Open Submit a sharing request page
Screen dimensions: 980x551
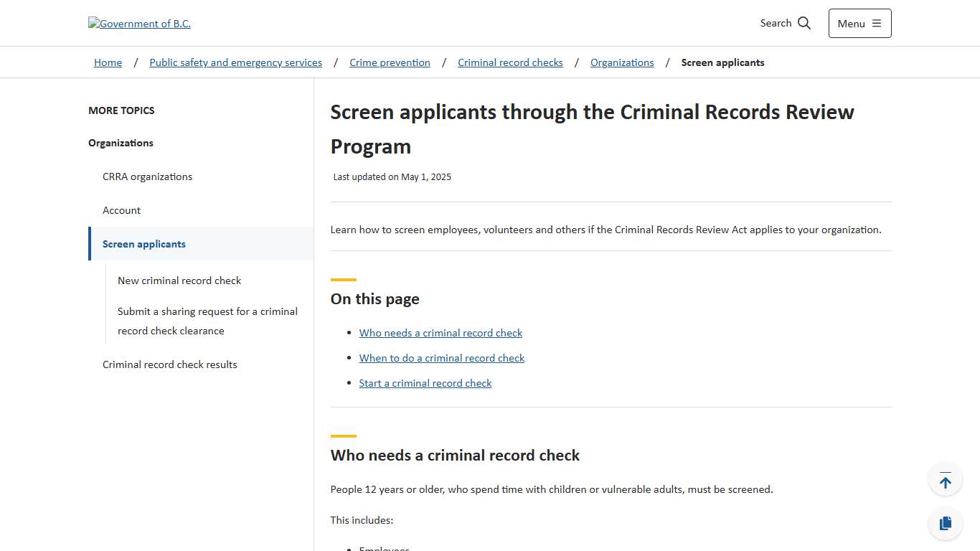pos(207,321)
